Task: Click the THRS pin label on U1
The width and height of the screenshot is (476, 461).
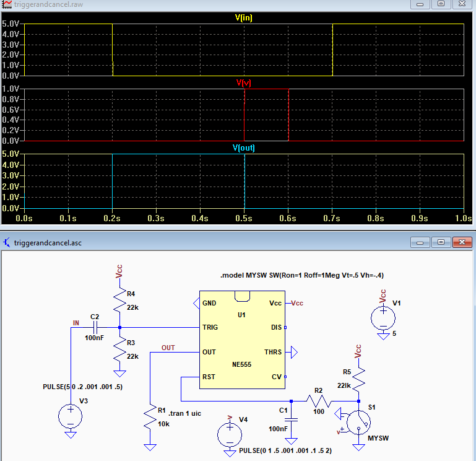Action: [x=273, y=352]
